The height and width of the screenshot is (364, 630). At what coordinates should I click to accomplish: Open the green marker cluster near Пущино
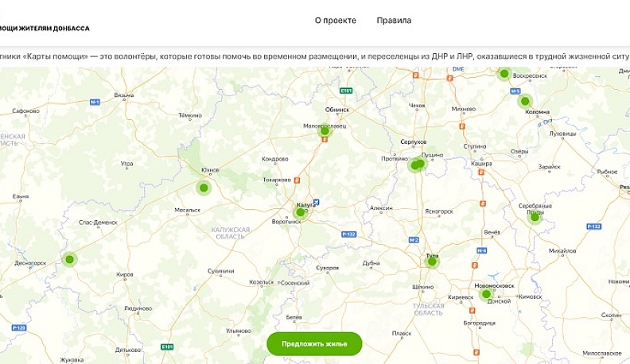(x=416, y=165)
